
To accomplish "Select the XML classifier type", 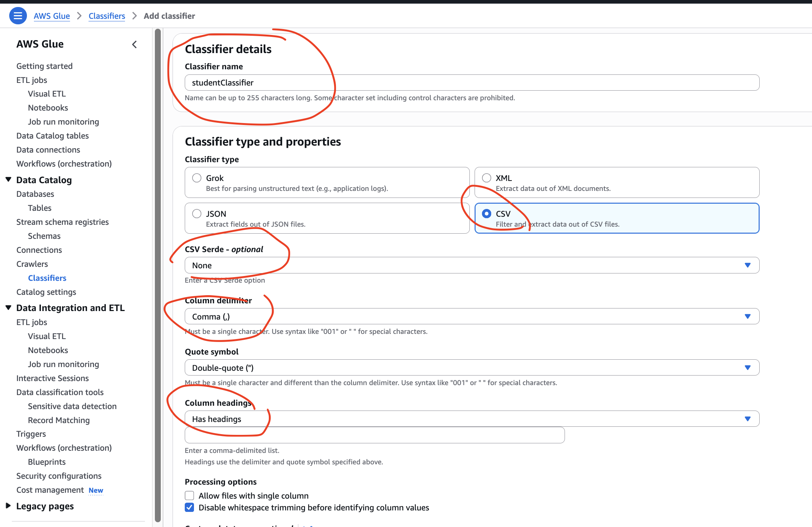I will [x=486, y=178].
